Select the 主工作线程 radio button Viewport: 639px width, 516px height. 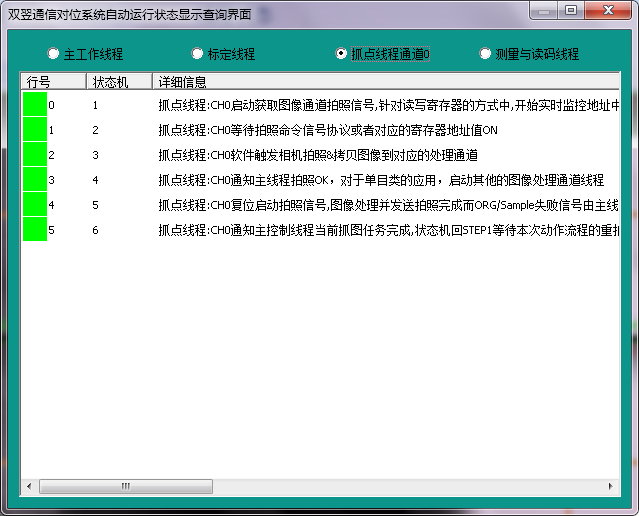click(x=53, y=54)
